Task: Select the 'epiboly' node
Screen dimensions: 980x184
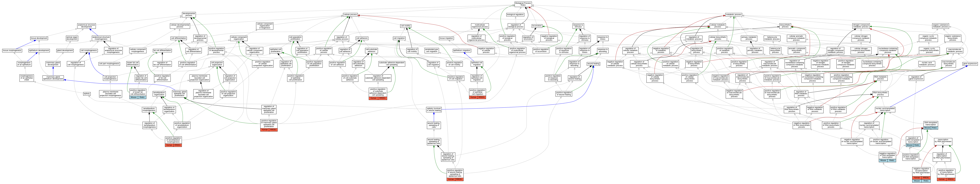Action: point(87,93)
